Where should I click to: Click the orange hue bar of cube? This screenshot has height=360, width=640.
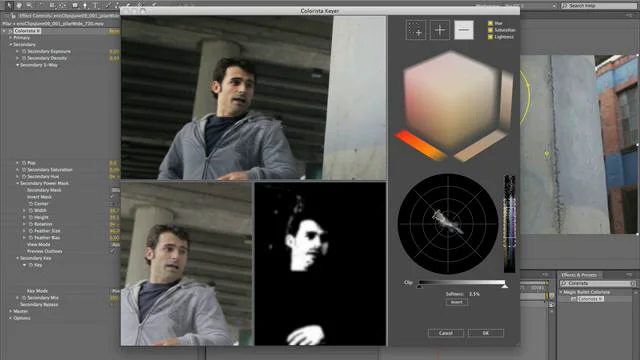pyautogui.click(x=421, y=146)
